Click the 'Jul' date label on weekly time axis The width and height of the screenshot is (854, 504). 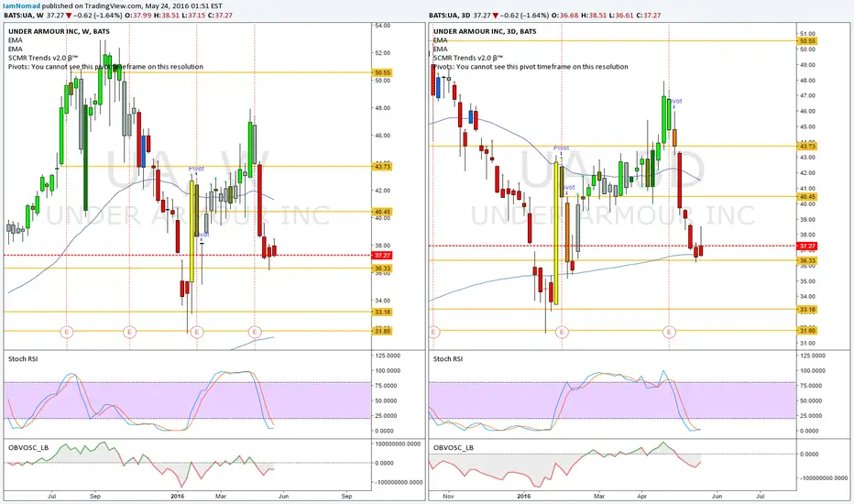coord(51,496)
